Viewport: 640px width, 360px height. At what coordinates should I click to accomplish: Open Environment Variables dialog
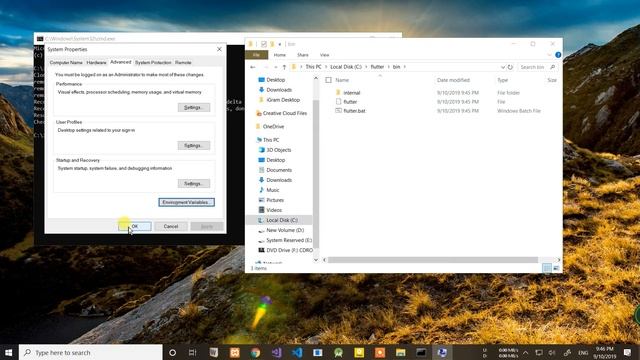(187, 202)
